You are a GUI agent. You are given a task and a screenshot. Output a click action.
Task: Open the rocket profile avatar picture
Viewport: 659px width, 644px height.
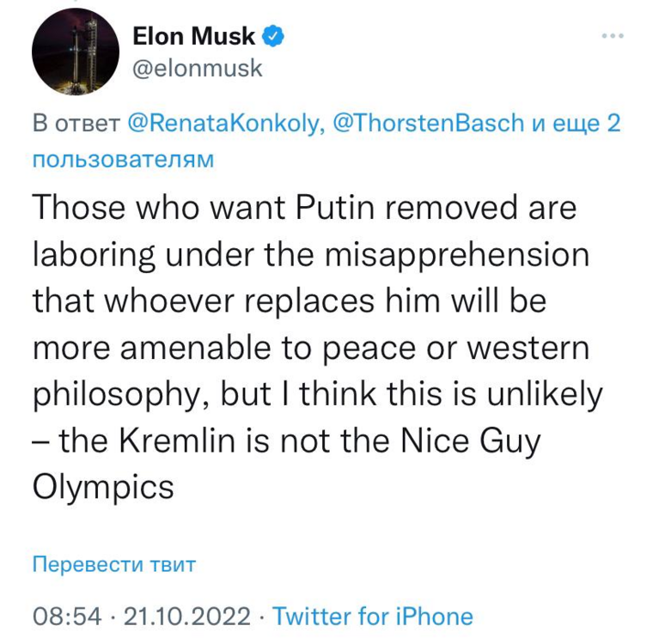(x=75, y=52)
